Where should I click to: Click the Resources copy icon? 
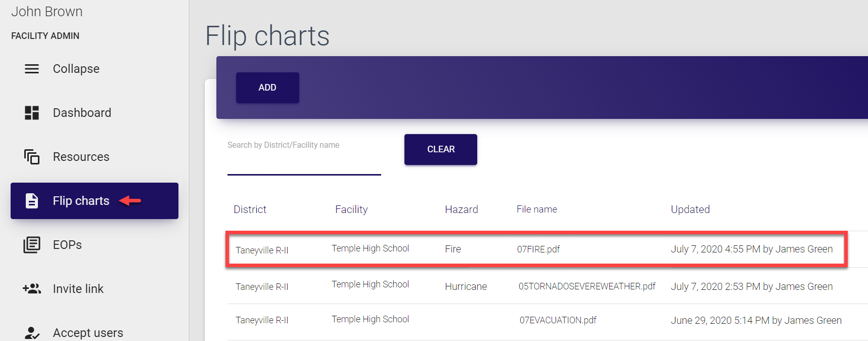tap(32, 157)
